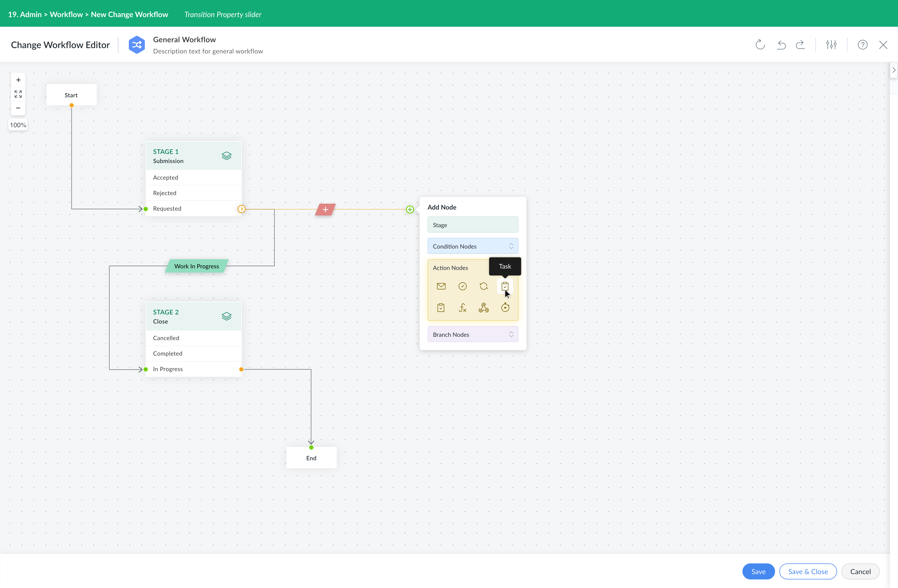Click the red plus transition node
This screenshot has height=588, width=898.
[325, 209]
